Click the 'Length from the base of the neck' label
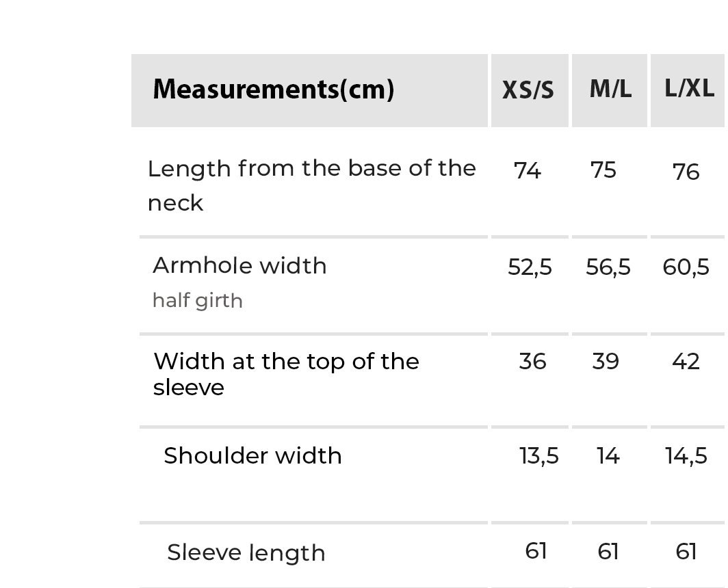Image resolution: width=728 pixels, height=588 pixels. click(x=311, y=185)
